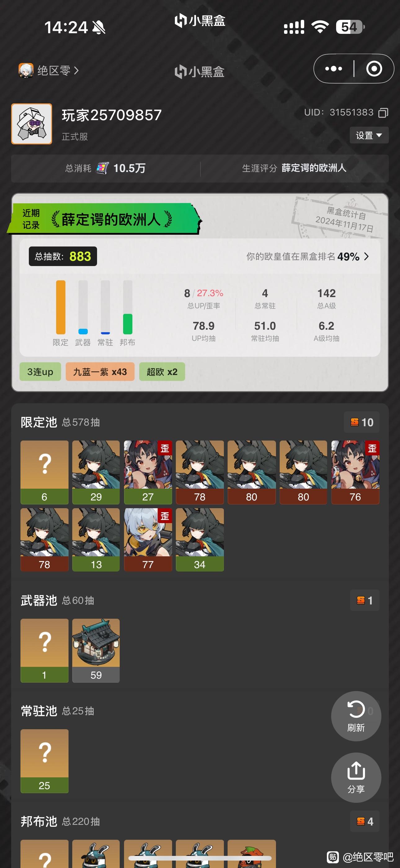
Task: Open the mini-program three-dots menu
Action: pyautogui.click(x=333, y=69)
